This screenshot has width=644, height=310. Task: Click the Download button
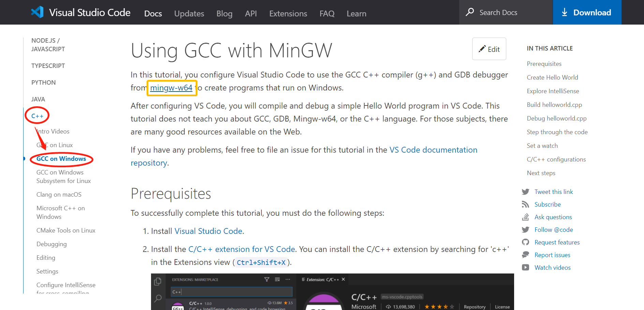(587, 12)
